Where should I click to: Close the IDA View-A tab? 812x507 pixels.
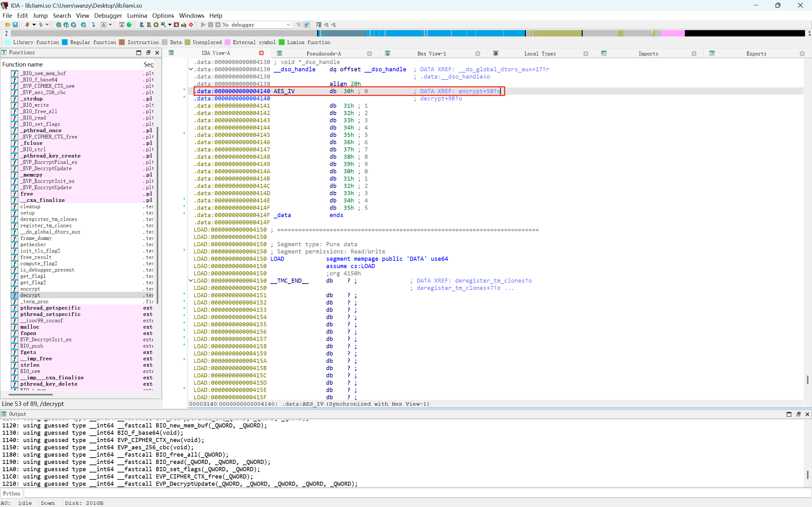tap(261, 53)
